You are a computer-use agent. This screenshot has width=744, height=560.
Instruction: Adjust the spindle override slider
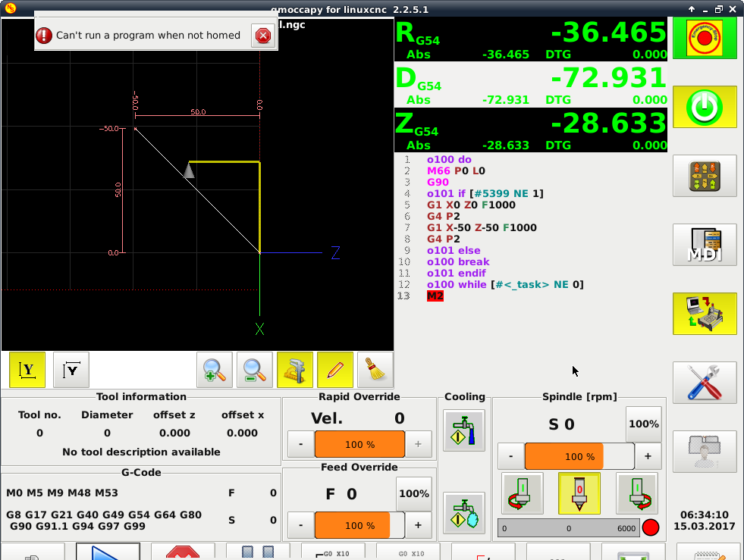[579, 456]
